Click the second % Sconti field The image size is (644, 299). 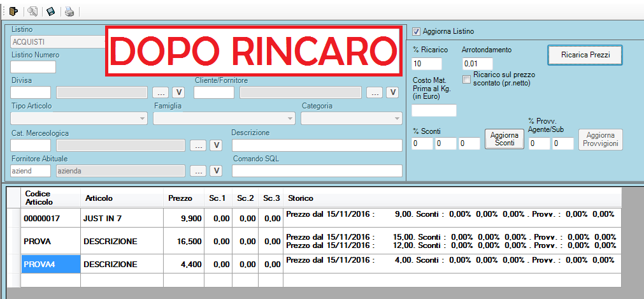(x=446, y=143)
